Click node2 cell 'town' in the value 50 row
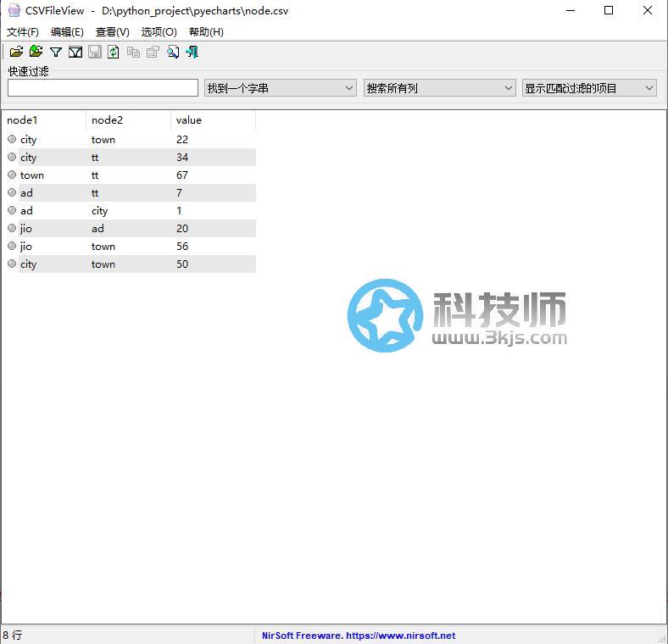668x644 pixels. tap(103, 264)
